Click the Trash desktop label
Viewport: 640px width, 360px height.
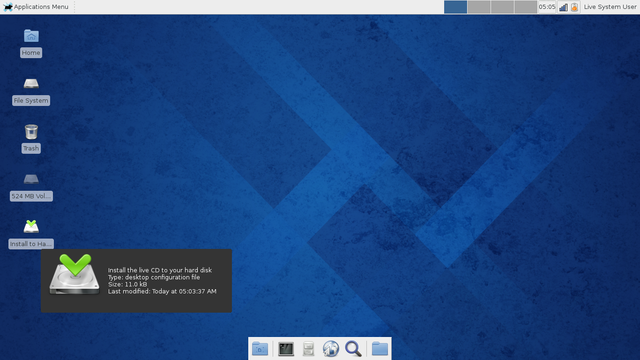(31, 148)
